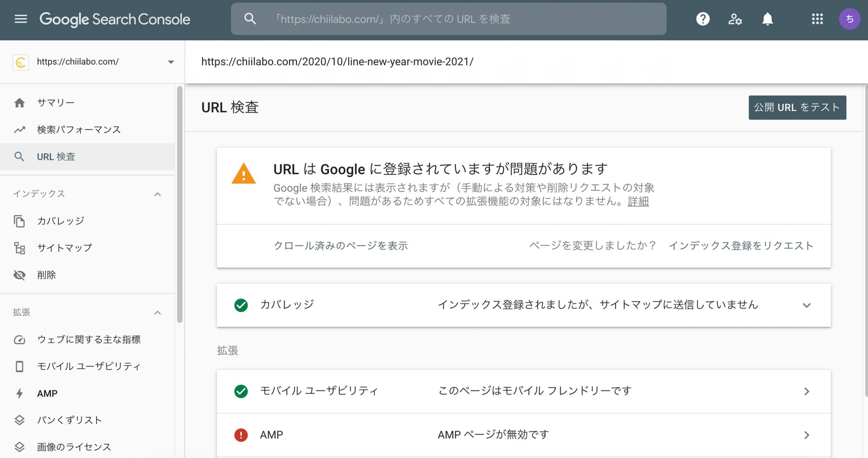The image size is (868, 458).
Task: Click the sitemap tree icon in sidebar
Action: tap(19, 248)
